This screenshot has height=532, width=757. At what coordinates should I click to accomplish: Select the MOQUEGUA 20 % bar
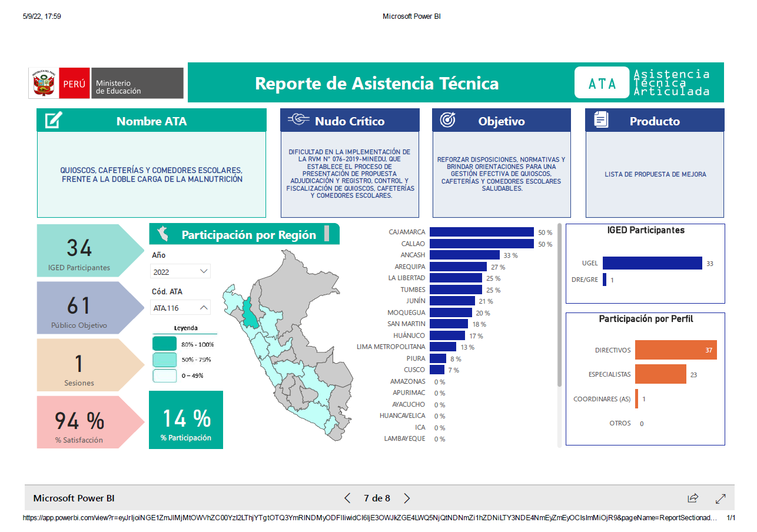tap(450, 312)
